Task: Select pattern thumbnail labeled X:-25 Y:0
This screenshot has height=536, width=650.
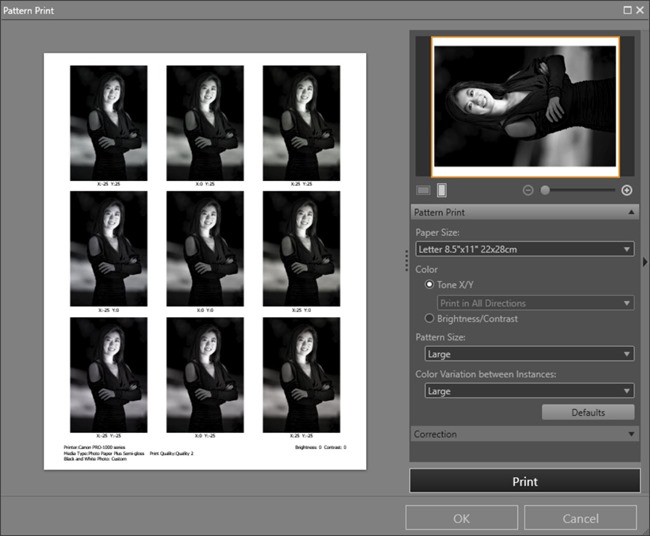Action: coord(109,249)
